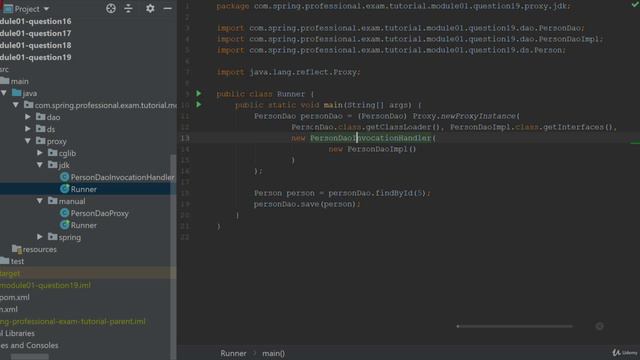Viewport: 640px width, 360px height.
Task: Click the green inspection checkmark in the editor corner
Action: [x=635, y=4]
